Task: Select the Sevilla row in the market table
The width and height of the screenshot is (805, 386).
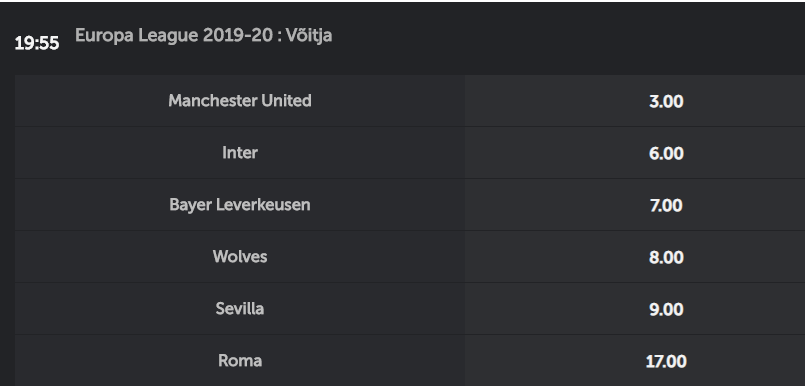Action: pyautogui.click(x=410, y=309)
